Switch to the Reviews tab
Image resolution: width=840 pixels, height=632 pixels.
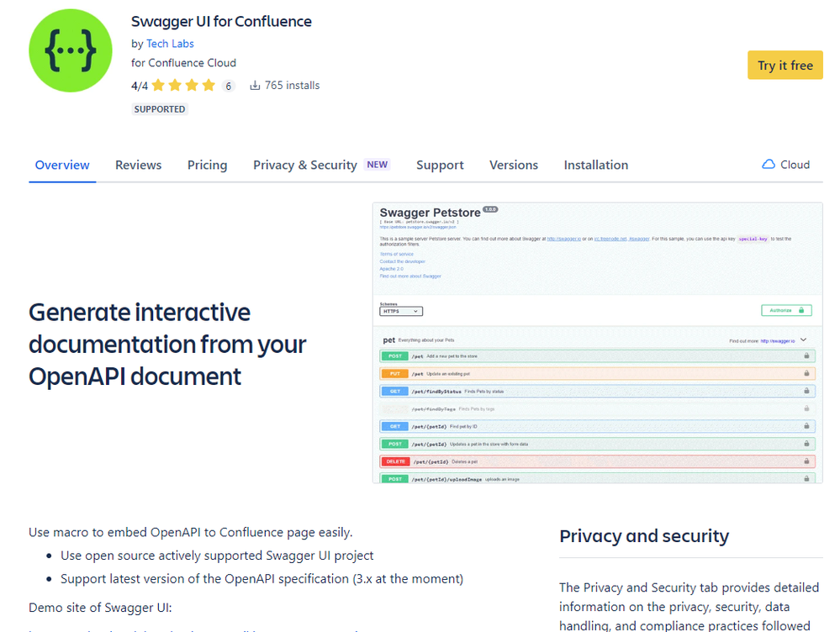coord(138,165)
